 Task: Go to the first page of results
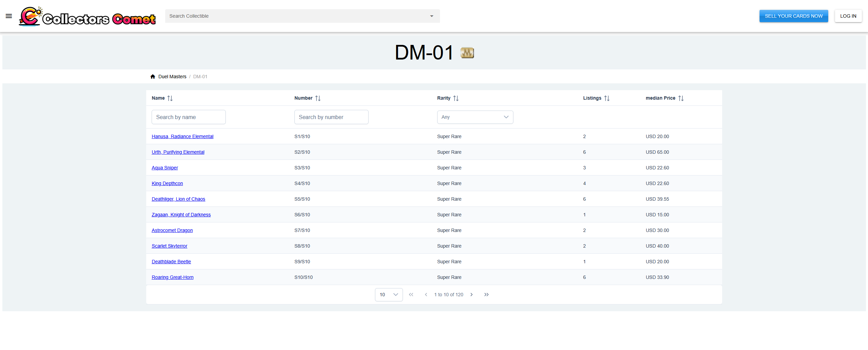click(x=411, y=295)
